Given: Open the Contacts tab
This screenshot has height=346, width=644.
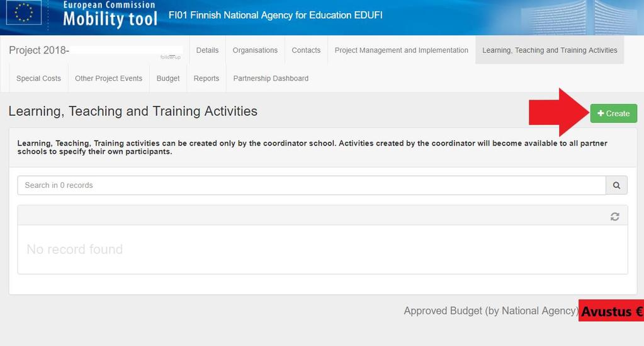Looking at the screenshot, I should (306, 50).
